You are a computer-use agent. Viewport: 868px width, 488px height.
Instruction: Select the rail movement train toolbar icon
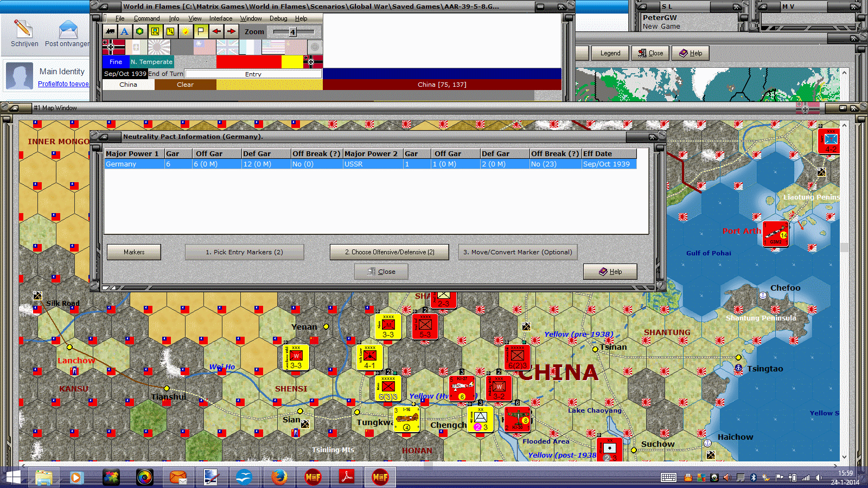coord(110,31)
